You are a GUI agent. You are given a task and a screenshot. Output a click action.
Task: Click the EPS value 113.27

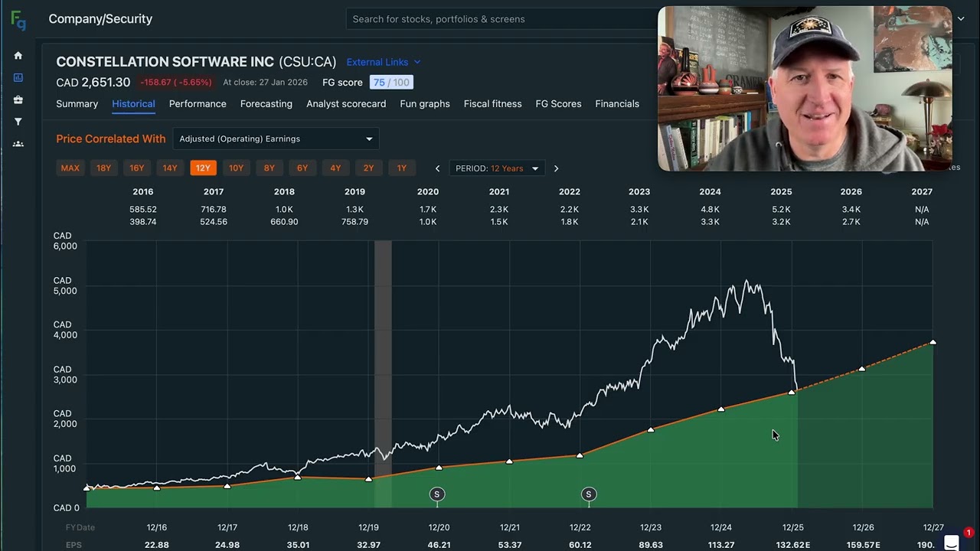721,545
